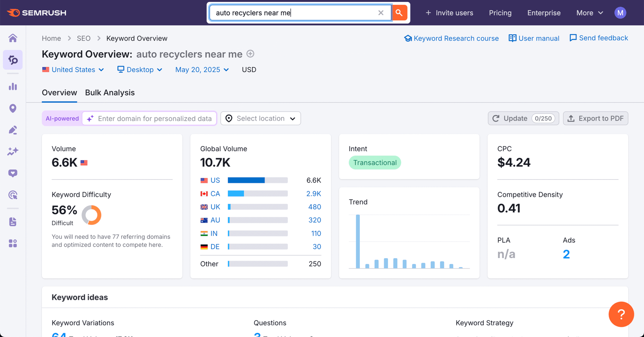Expand the United States country dropdown
Image resolution: width=644 pixels, height=337 pixels.
tap(73, 70)
